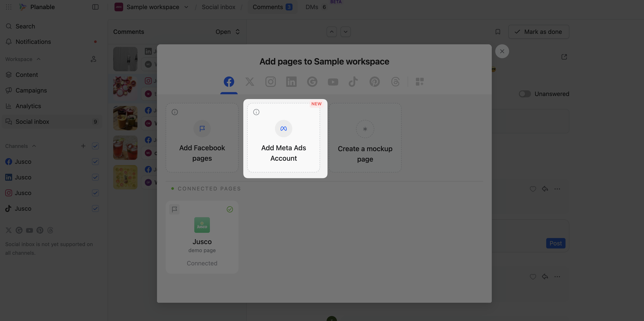Select the TikTok icon in modal
This screenshot has height=321, width=644.
coord(353,82)
